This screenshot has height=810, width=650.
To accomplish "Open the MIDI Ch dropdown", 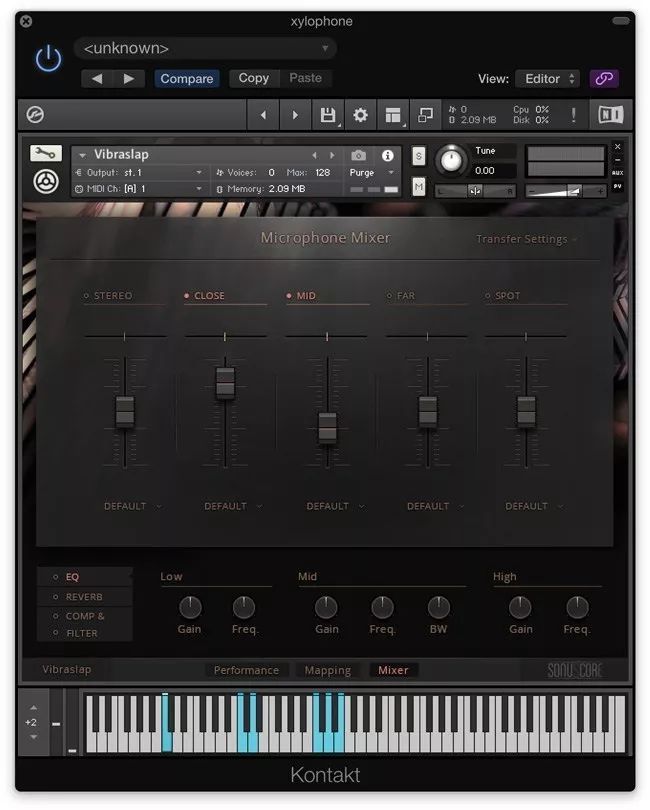I will click(x=138, y=189).
